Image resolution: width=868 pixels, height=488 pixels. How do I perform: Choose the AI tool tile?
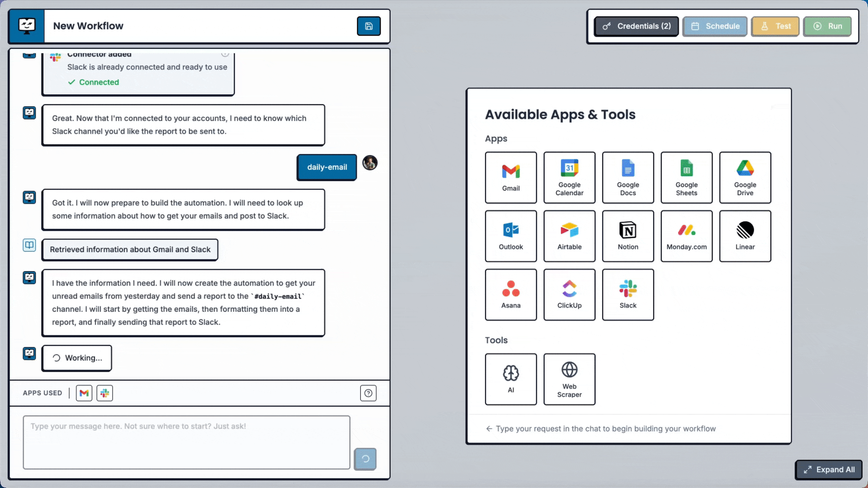pos(511,379)
